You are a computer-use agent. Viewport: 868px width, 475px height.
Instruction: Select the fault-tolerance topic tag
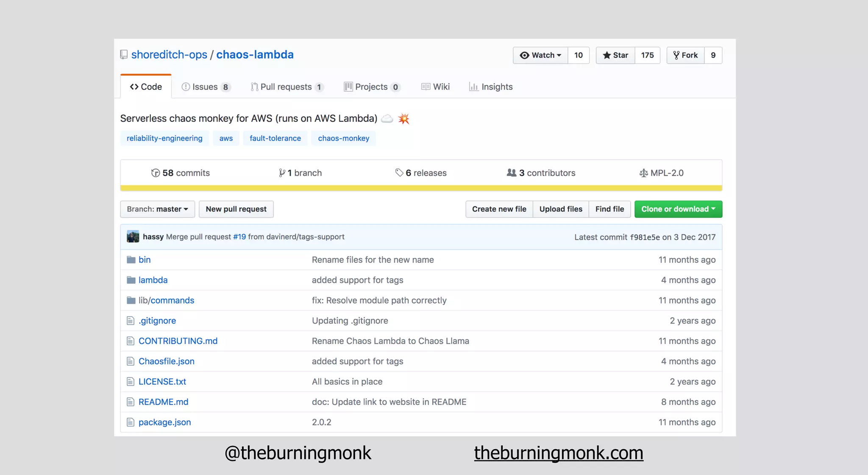pos(275,138)
